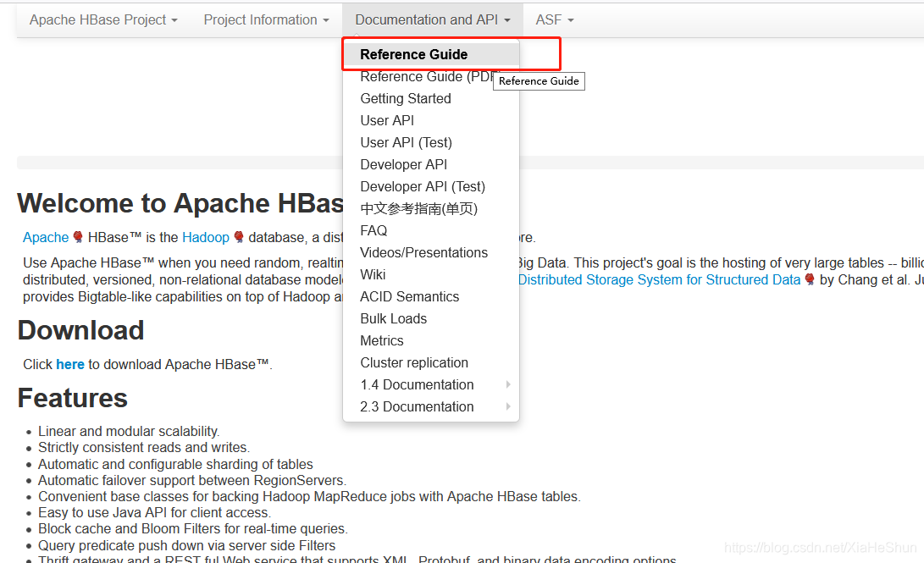
Task: Click the 'here' download link
Action: click(x=70, y=365)
